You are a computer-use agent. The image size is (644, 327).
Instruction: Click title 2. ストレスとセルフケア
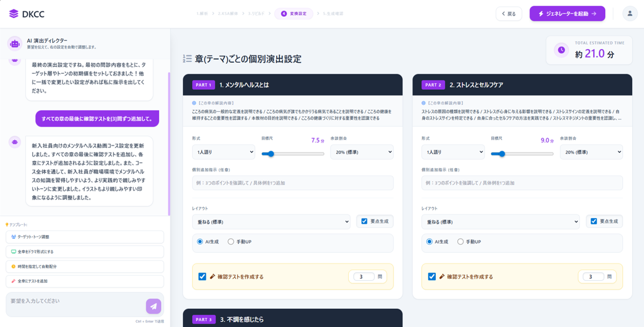coord(476,85)
